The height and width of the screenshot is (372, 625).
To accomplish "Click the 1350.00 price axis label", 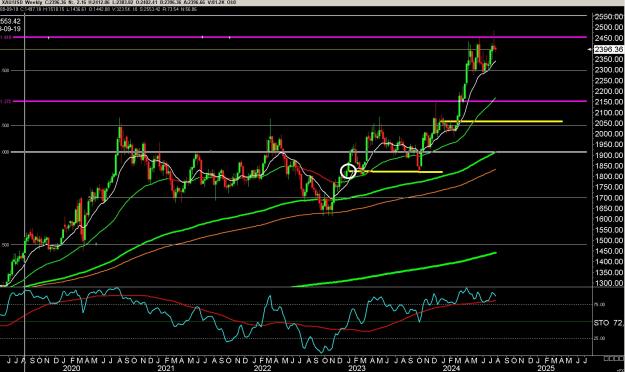I will click(x=608, y=273).
